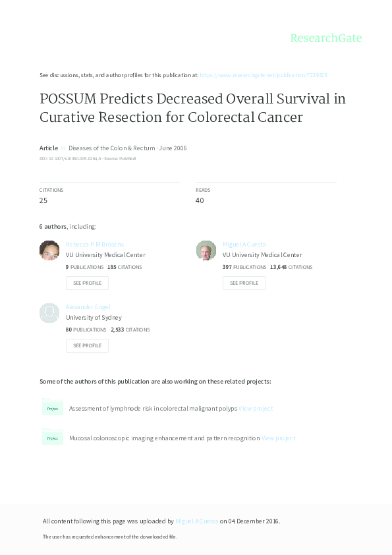The height and width of the screenshot is (555, 392).
Task: Open Rebecca P M Brosens author link
Action: tap(95, 245)
